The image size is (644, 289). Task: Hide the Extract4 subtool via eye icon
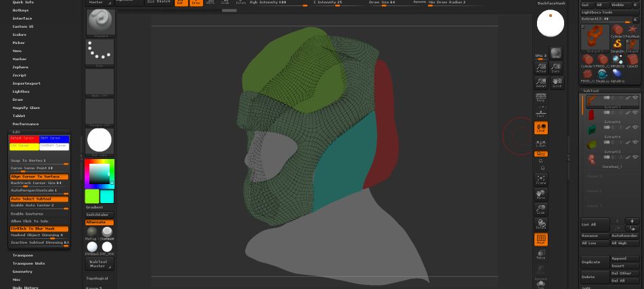[x=636, y=128]
